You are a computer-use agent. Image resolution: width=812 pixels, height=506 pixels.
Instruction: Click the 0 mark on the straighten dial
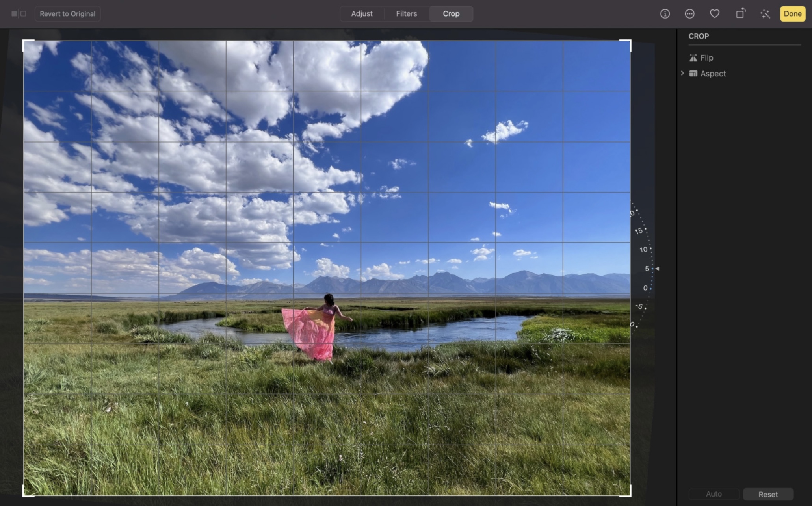pos(645,288)
